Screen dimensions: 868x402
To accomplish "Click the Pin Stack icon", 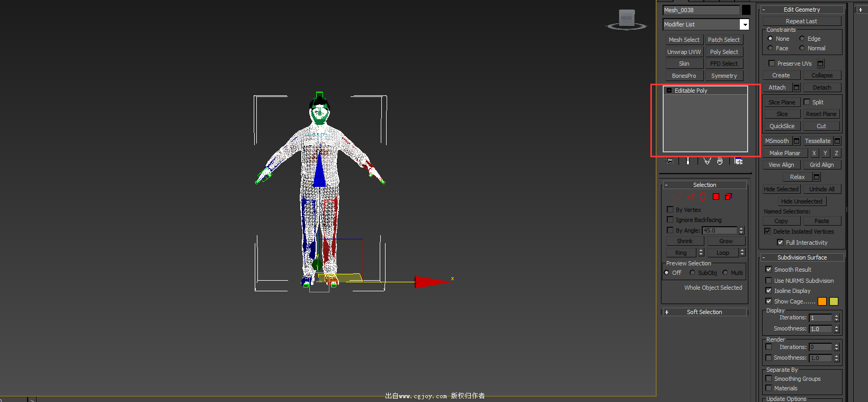I will point(670,161).
